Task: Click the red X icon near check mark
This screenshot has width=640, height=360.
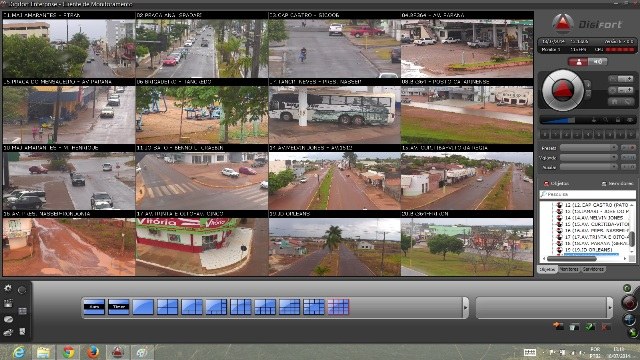Action: click(x=606, y=327)
